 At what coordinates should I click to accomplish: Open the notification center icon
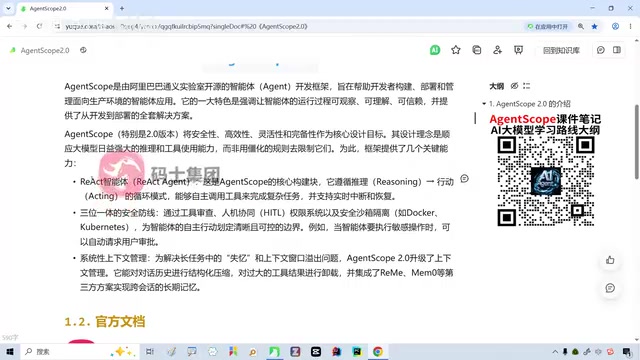pyautogui.click(x=627, y=351)
